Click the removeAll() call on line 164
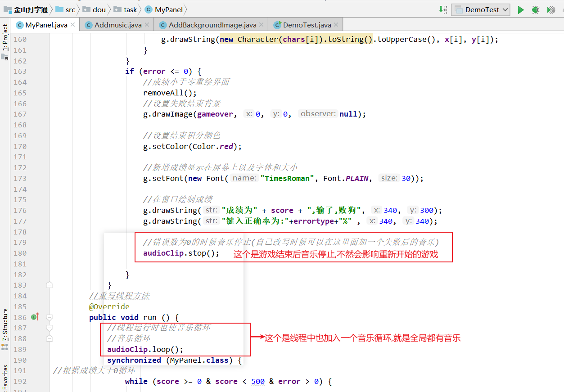Viewport: 564px width, 392px height. tap(170, 93)
